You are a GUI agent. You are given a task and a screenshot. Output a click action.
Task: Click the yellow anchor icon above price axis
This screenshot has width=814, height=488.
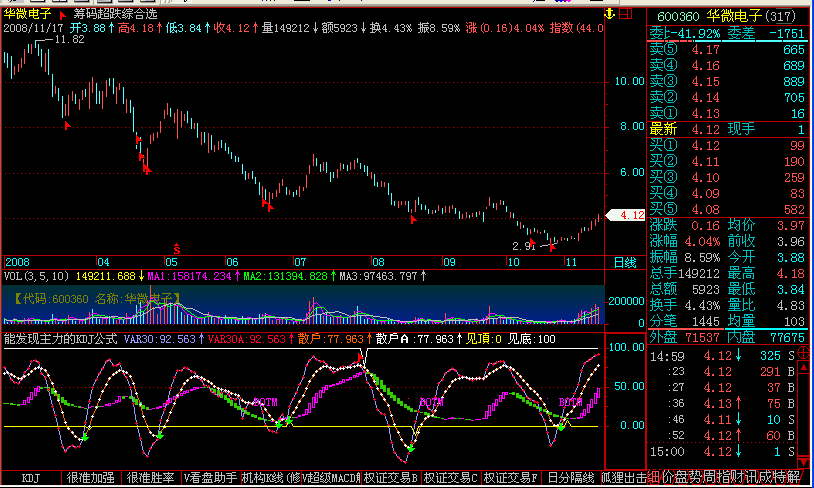click(610, 14)
